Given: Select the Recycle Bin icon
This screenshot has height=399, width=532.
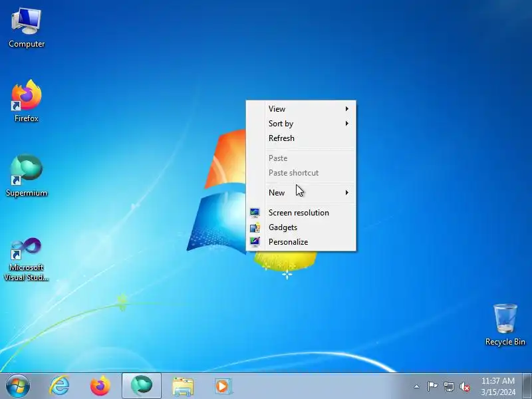Looking at the screenshot, I should (x=505, y=325).
